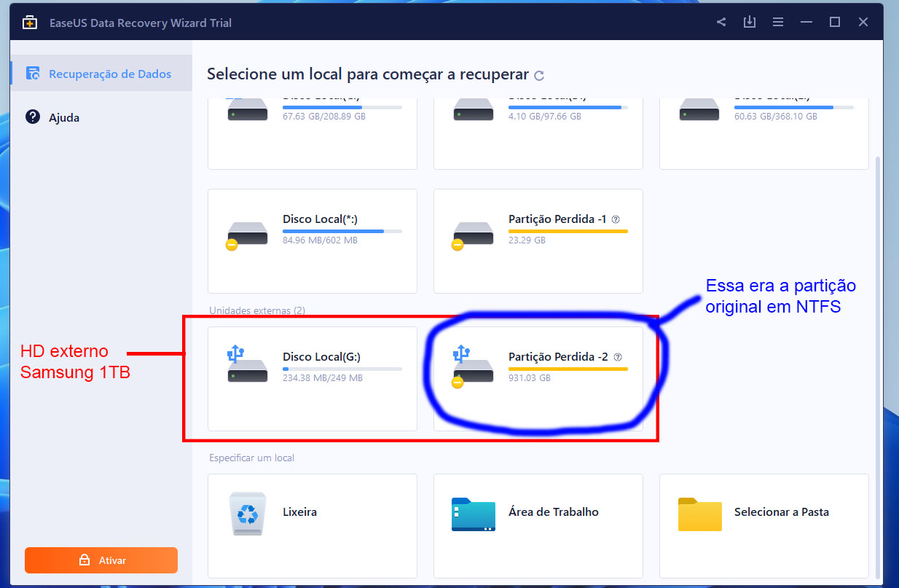Click the Partição Perdida -1 drive icon
This screenshot has width=899, height=588.
coord(472,235)
